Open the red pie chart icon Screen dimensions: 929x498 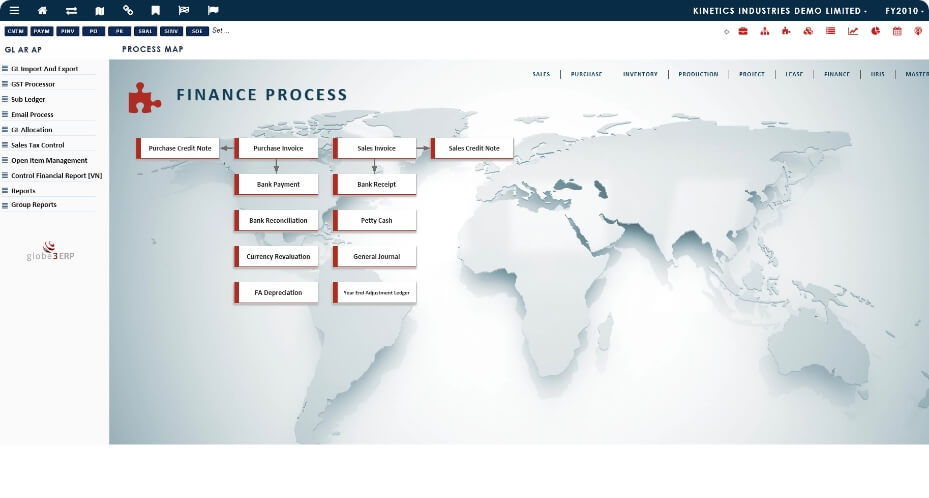point(875,31)
